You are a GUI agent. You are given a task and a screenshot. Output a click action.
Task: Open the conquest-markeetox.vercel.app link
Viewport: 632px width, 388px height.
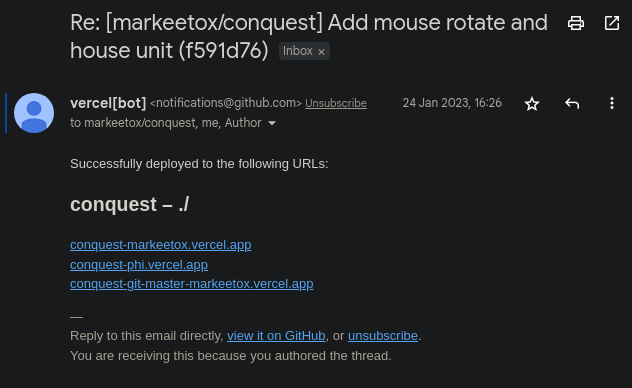tap(160, 245)
